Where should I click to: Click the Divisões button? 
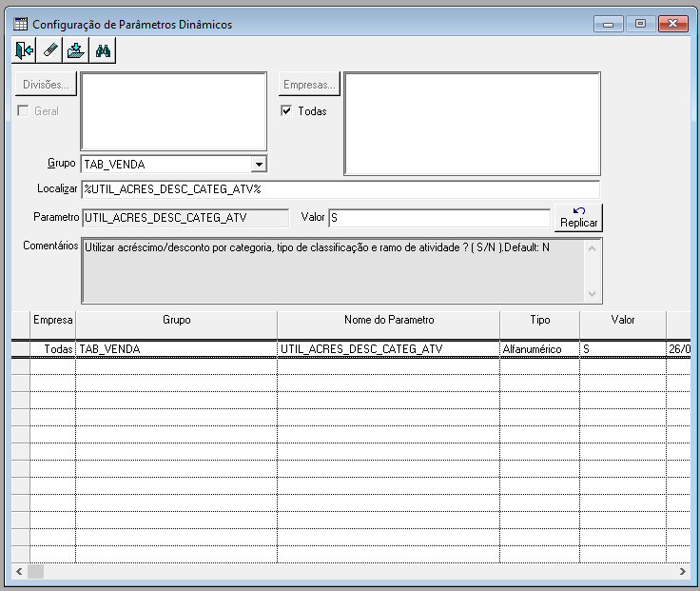(x=46, y=84)
